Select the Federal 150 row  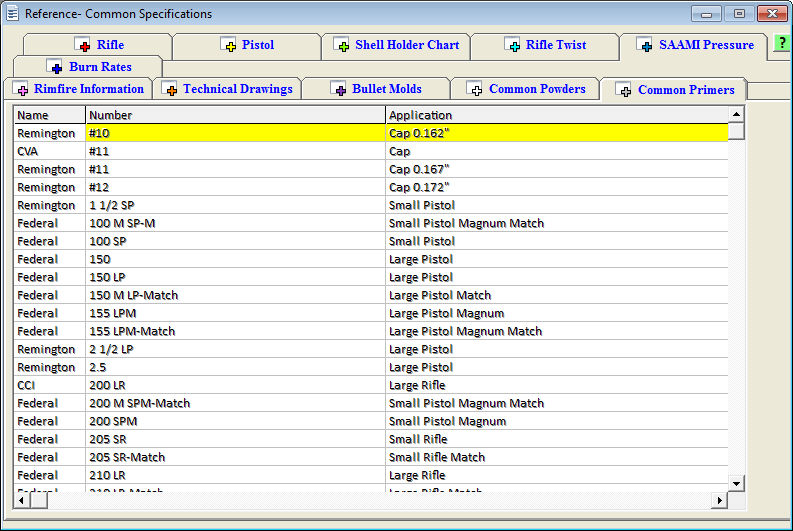(x=371, y=259)
